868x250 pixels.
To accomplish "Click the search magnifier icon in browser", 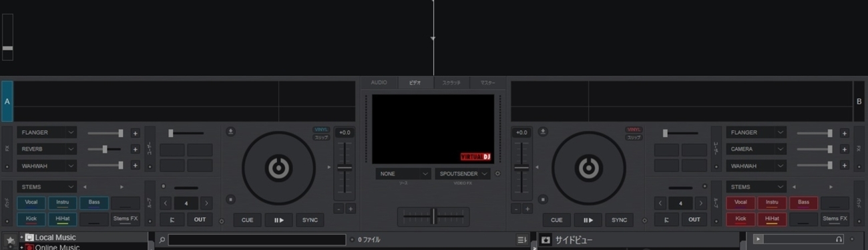I will (162, 239).
